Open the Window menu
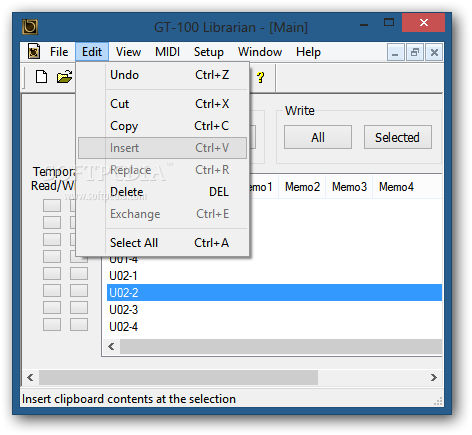The width and height of the screenshot is (472, 435). pyautogui.click(x=260, y=52)
